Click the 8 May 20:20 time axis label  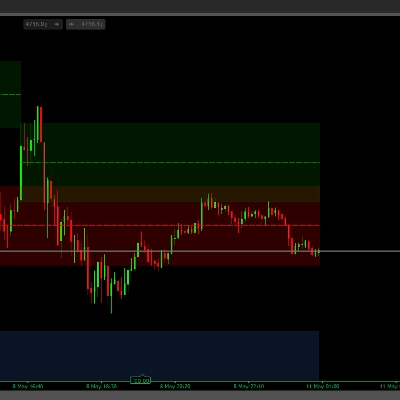[x=175, y=386]
